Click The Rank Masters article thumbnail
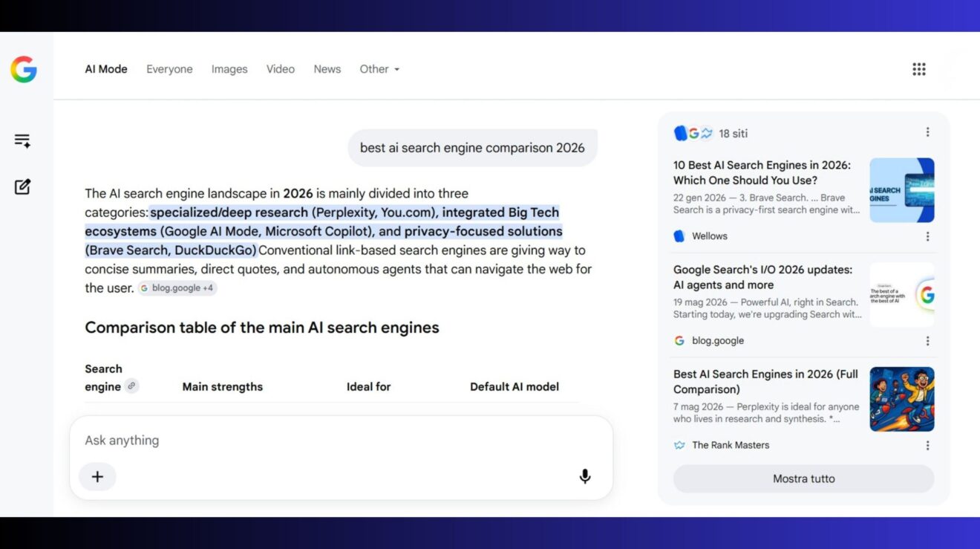This screenshot has width=980, height=549. pyautogui.click(x=902, y=399)
